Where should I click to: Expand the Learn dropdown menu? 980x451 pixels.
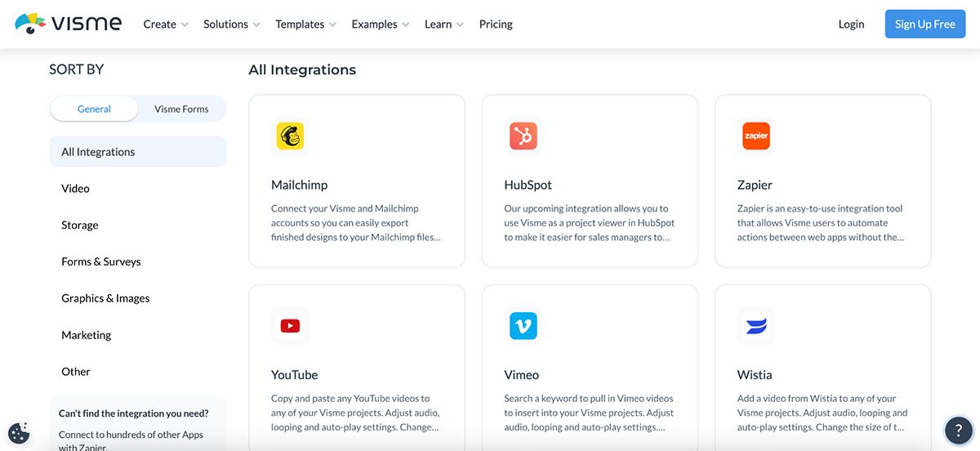click(x=443, y=25)
